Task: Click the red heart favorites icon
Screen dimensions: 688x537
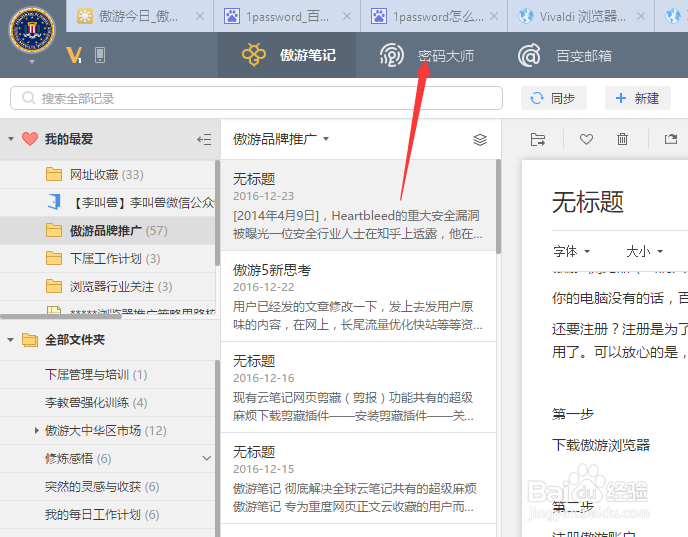Action: [x=30, y=139]
